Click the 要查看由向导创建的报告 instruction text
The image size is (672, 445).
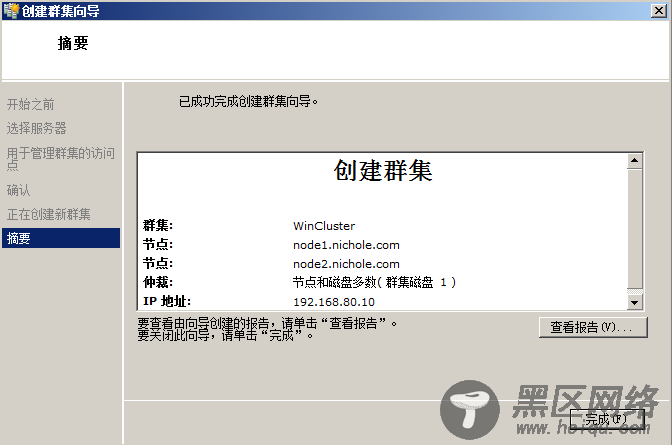pos(267,323)
